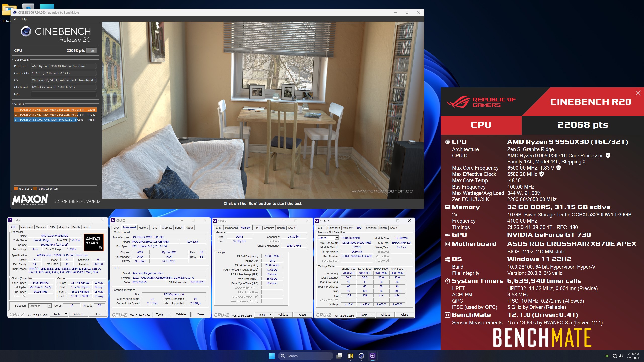
Task: Click the Max Core Frequency verified shield
Action: point(558,168)
